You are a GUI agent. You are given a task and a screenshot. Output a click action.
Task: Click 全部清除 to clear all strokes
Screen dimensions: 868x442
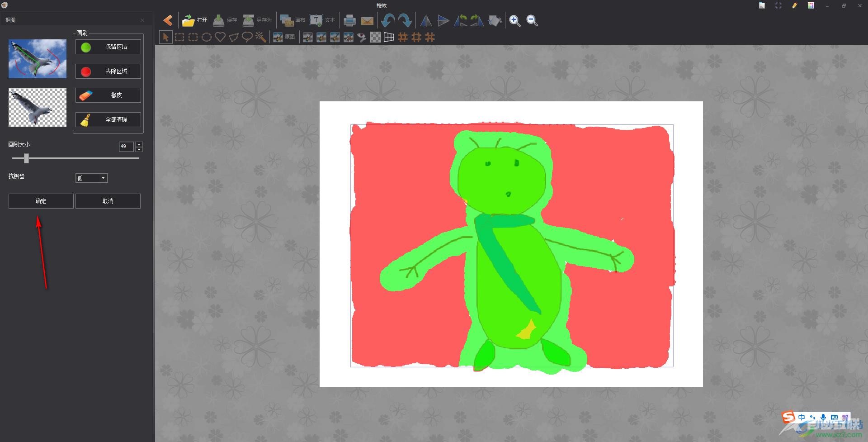pyautogui.click(x=108, y=119)
